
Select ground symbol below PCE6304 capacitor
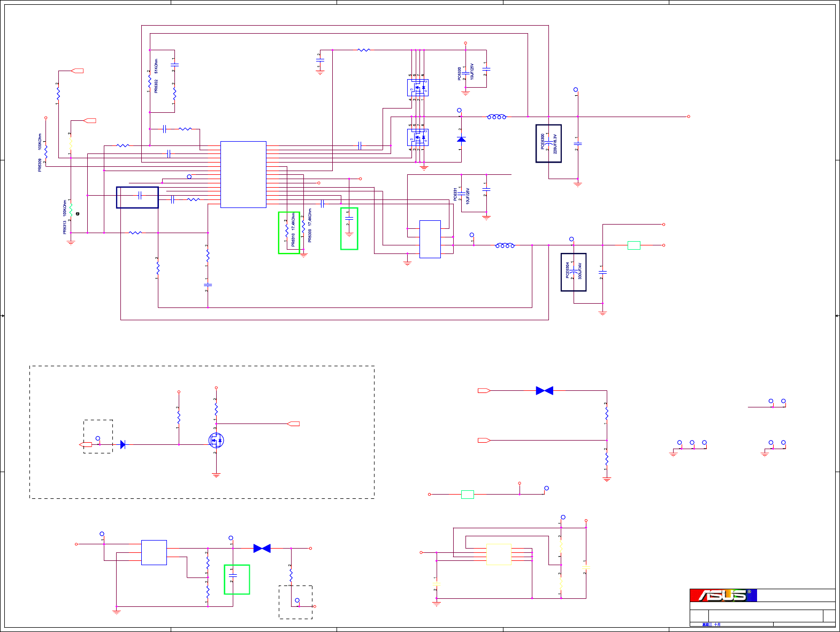pos(603,313)
